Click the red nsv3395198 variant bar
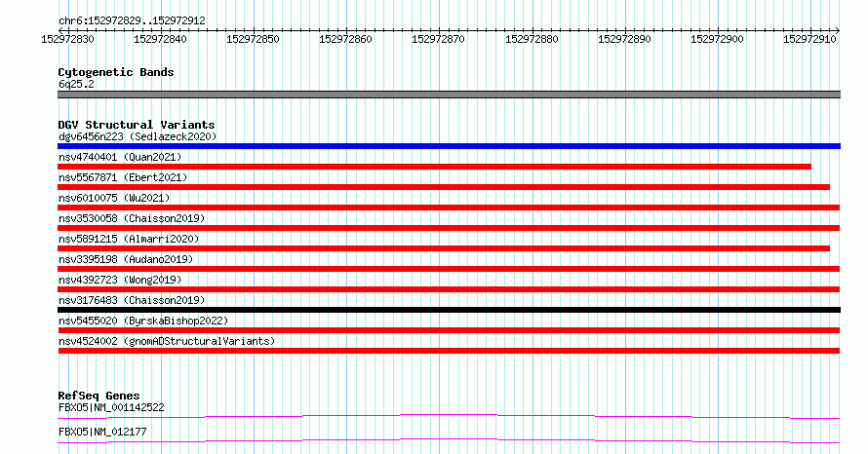The width and height of the screenshot is (868, 454). coord(449,269)
